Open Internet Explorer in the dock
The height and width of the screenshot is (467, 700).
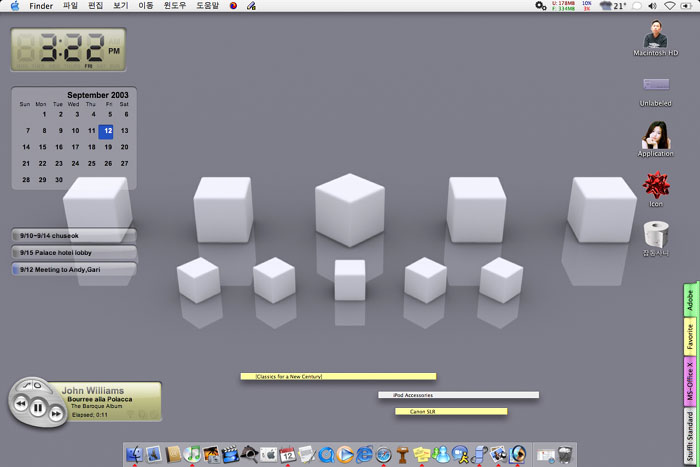[364, 455]
